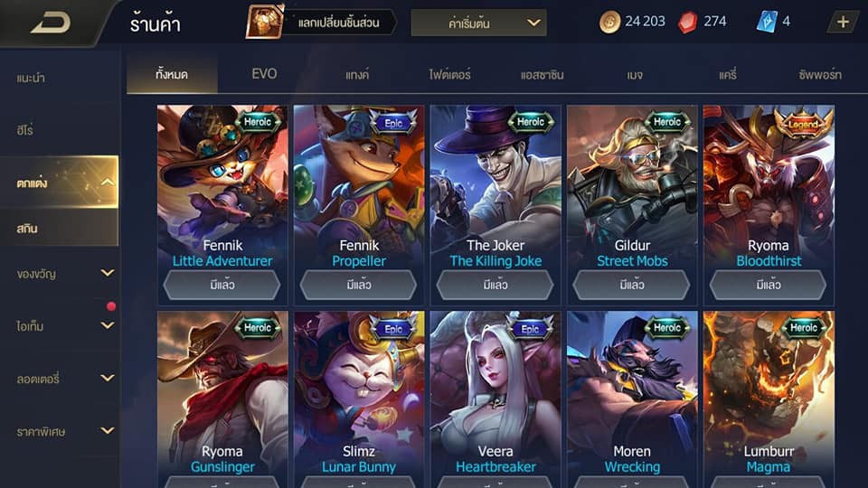
Task: Select the Veera Heartbreaker skin card
Action: tap(495, 399)
